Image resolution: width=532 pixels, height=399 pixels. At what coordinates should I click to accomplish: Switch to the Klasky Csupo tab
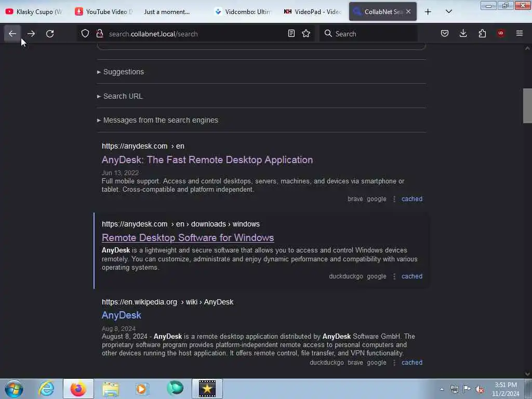point(34,12)
